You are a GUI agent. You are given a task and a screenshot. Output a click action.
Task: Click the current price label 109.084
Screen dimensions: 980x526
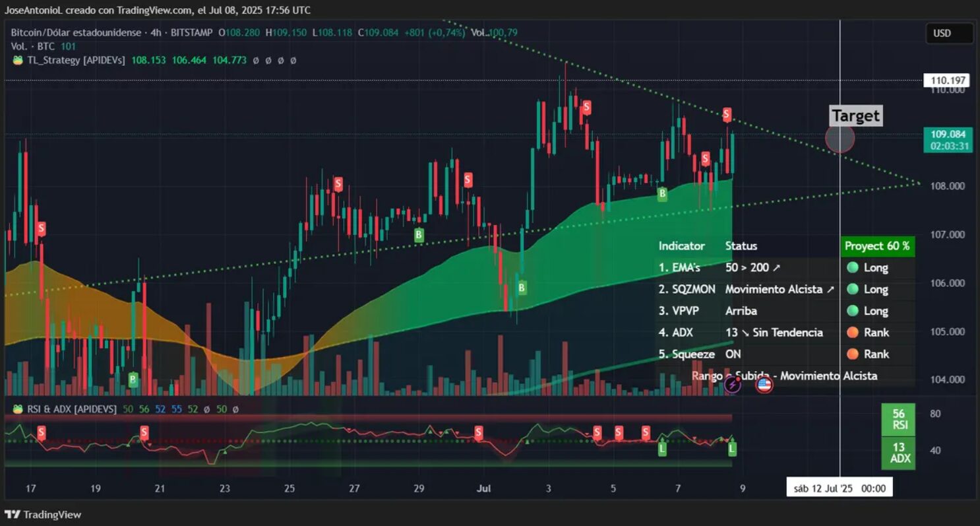[948, 134]
